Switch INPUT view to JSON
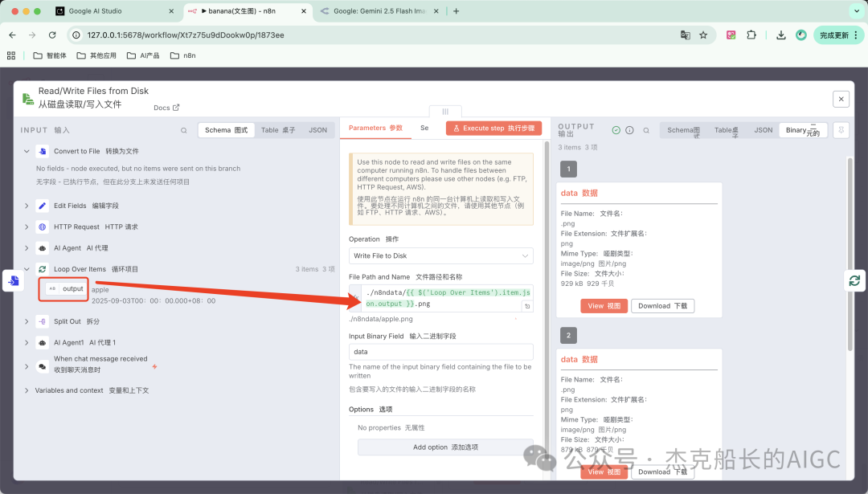Viewport: 868px width, 494px height. pyautogui.click(x=317, y=130)
